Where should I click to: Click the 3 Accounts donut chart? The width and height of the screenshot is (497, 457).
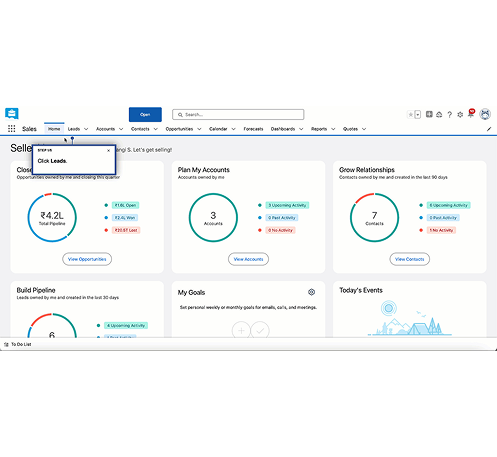pos(213,217)
